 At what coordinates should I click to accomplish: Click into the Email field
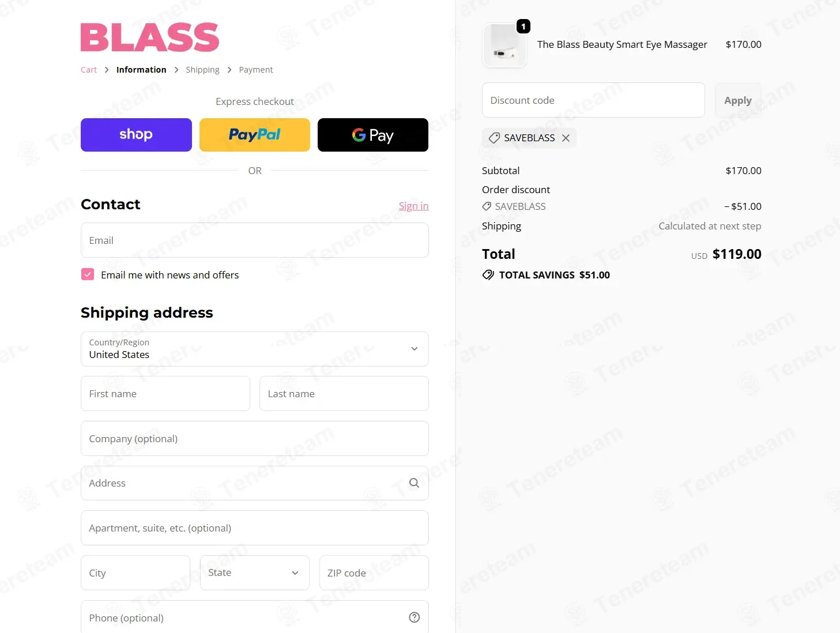[x=255, y=240]
